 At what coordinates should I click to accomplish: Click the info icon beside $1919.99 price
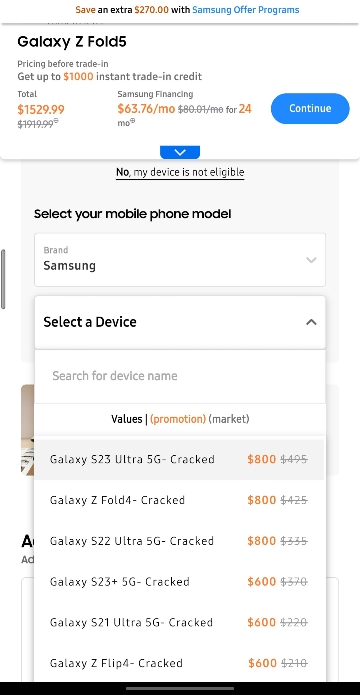(56, 122)
